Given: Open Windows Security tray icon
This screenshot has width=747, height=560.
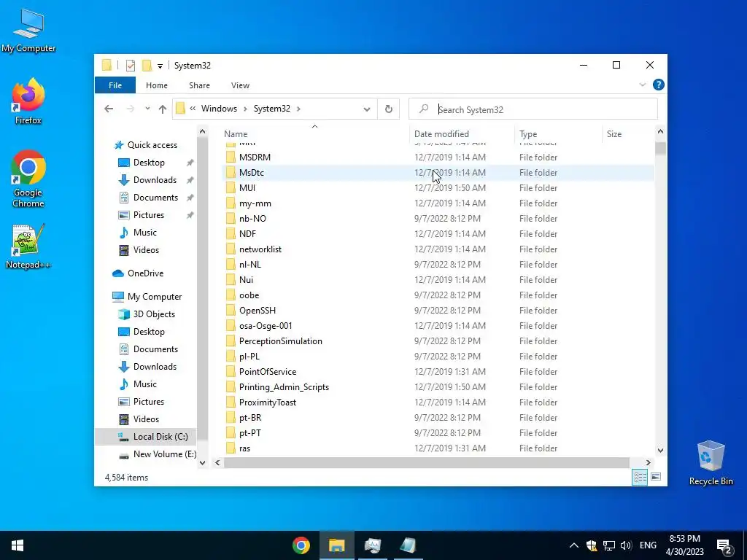Looking at the screenshot, I should tap(591, 545).
